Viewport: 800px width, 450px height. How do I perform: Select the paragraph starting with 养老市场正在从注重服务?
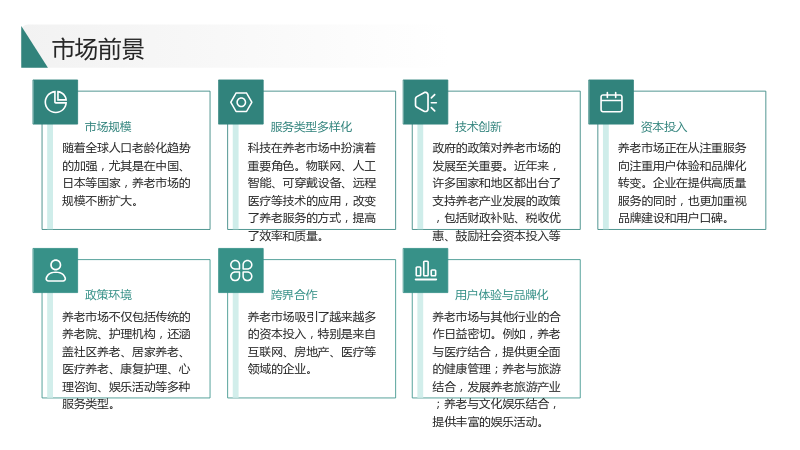[x=682, y=183]
